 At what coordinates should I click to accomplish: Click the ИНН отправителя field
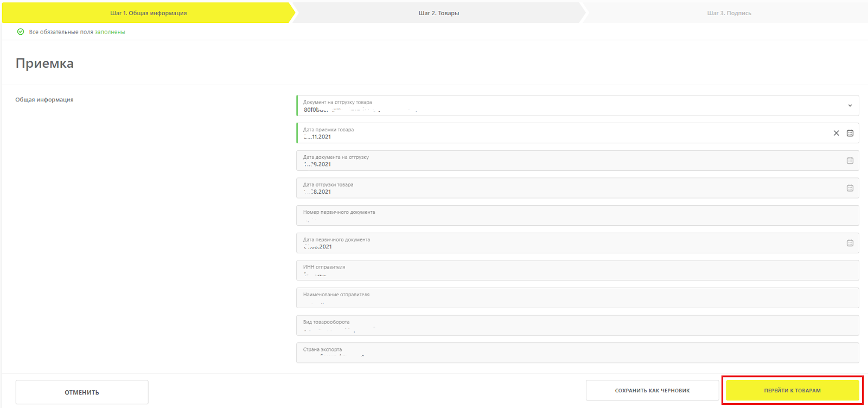(x=577, y=270)
